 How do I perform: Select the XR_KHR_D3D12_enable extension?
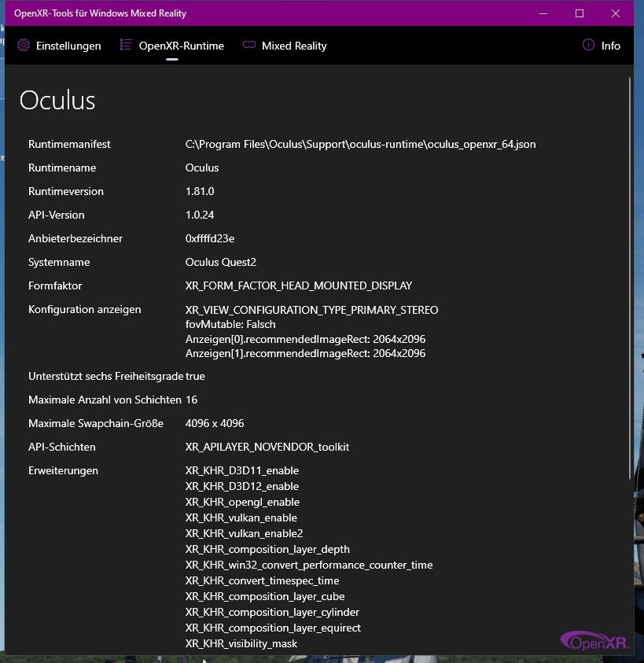(x=242, y=487)
